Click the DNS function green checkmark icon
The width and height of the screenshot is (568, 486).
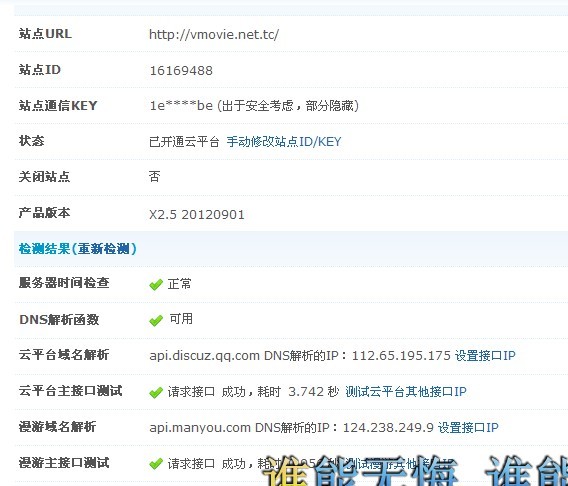(156, 320)
